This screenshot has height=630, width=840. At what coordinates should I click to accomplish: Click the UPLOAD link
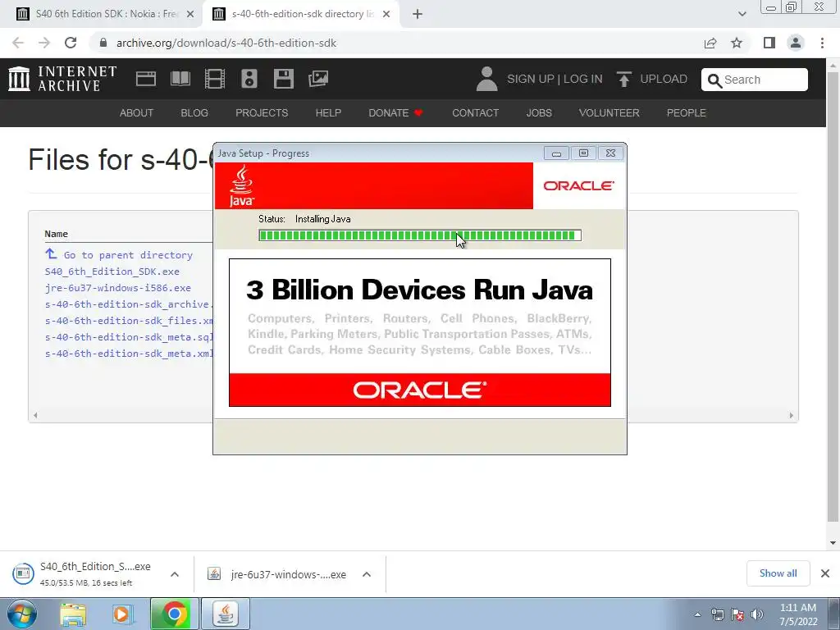[664, 79]
